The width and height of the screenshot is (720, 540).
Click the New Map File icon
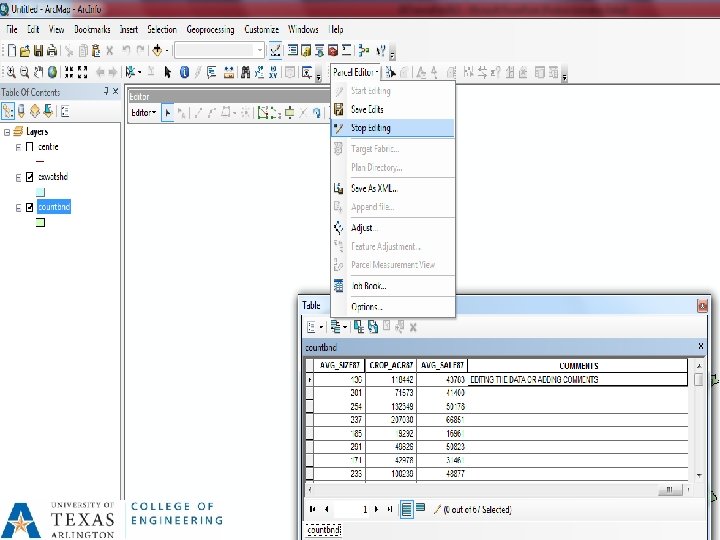pos(12,51)
